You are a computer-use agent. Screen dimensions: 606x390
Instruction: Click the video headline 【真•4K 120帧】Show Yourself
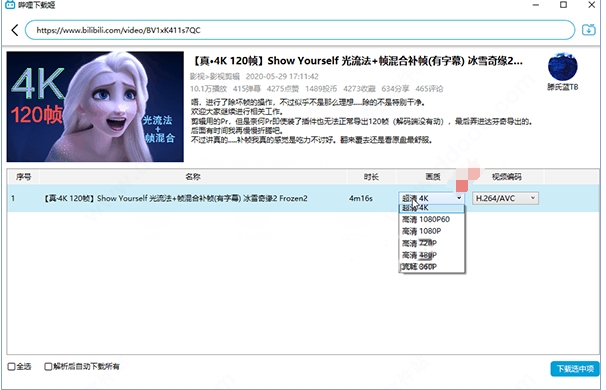point(357,61)
